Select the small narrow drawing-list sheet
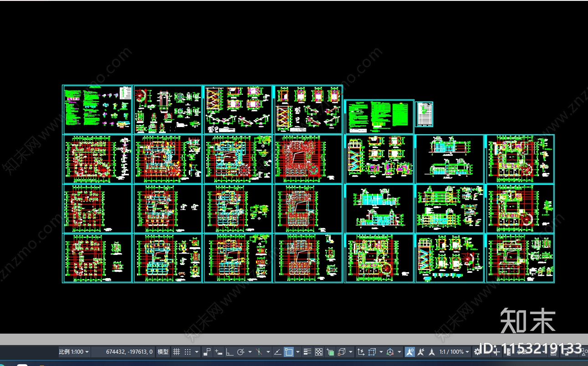The height and width of the screenshot is (366, 588). click(x=424, y=114)
